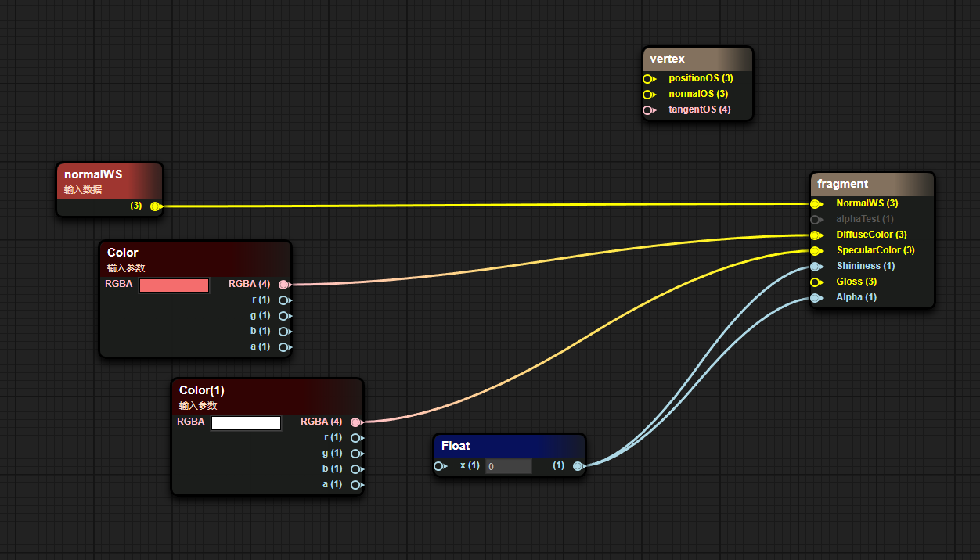Click the numeric input field on Float node
Viewport: 980px width, 560px height.
(507, 465)
